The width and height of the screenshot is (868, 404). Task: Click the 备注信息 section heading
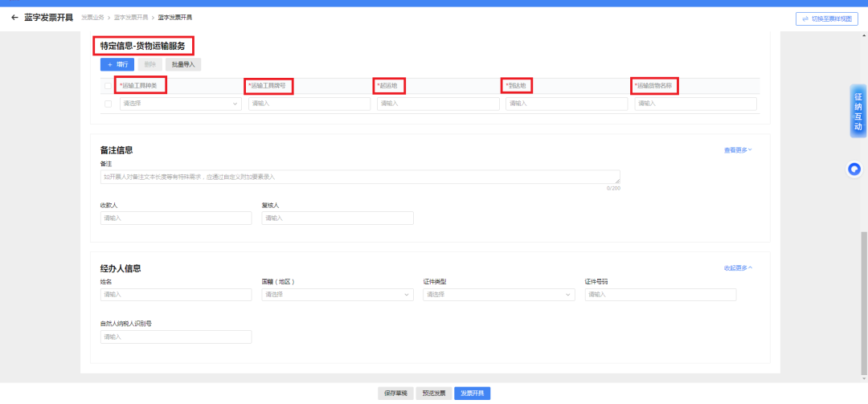pos(117,150)
